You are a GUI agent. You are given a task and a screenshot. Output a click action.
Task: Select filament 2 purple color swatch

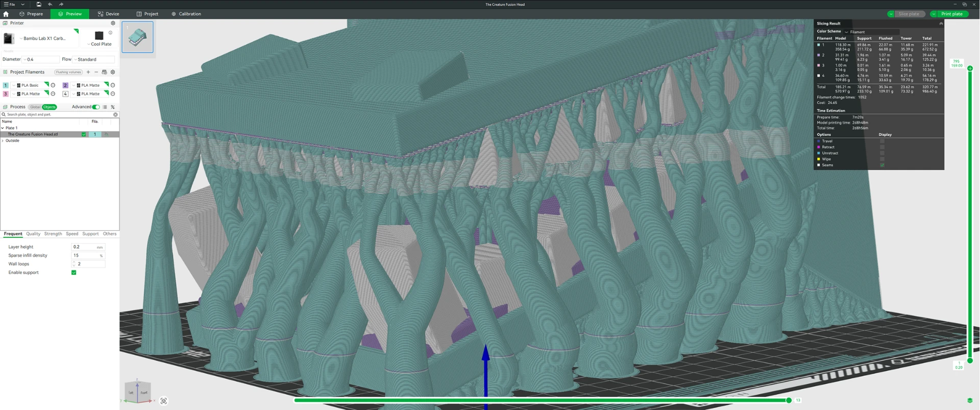[65, 85]
